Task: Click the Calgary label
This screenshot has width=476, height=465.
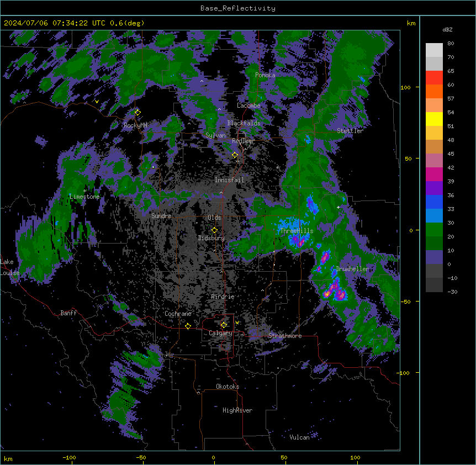Action: coord(220,333)
